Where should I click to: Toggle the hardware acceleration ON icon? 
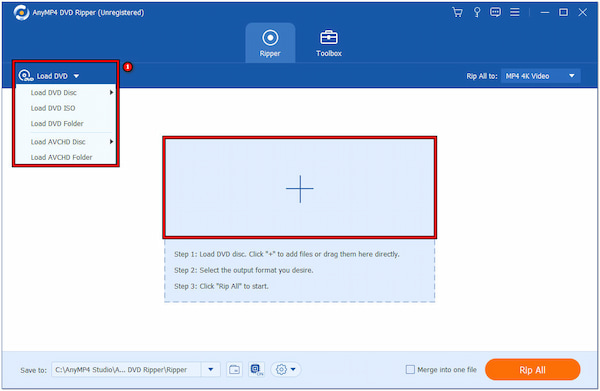pos(256,370)
